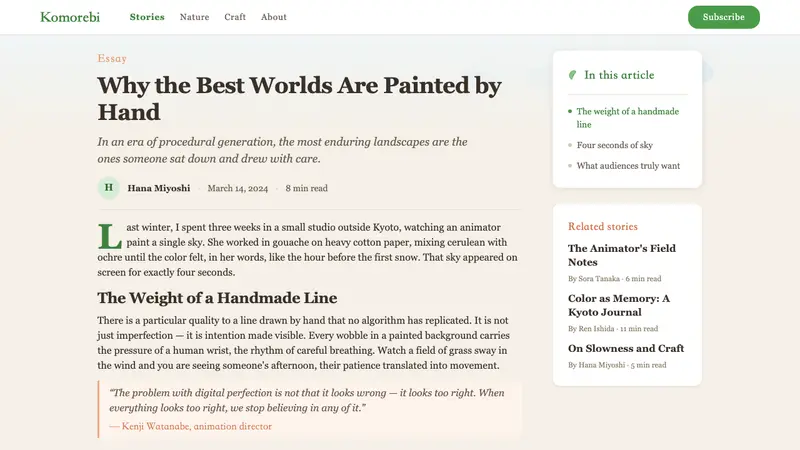Jump to The weight of a handmade line
This screenshot has height=450, width=800.
tap(628, 118)
